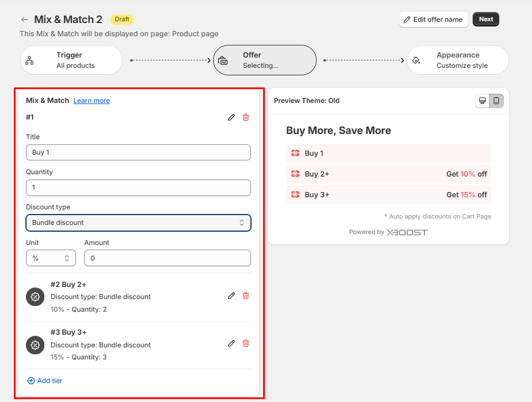Viewport: 532px width, 402px height.
Task: Delete tier #1 using trash icon
Action: [x=246, y=117]
